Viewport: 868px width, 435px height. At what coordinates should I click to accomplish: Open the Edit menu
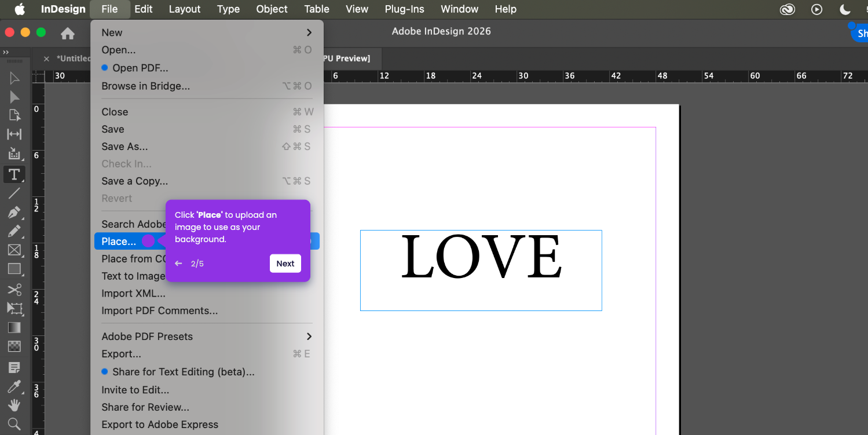click(x=144, y=9)
